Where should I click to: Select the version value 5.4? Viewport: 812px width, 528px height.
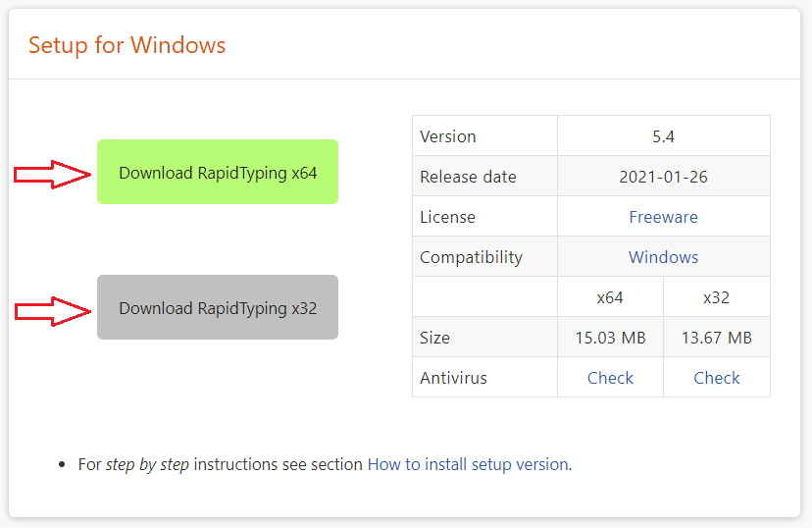(663, 136)
